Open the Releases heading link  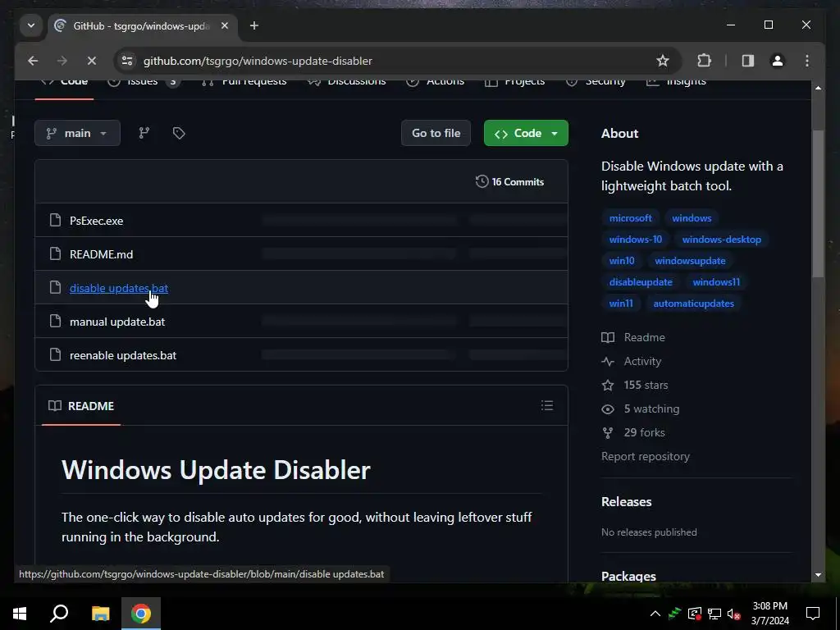[x=626, y=501]
